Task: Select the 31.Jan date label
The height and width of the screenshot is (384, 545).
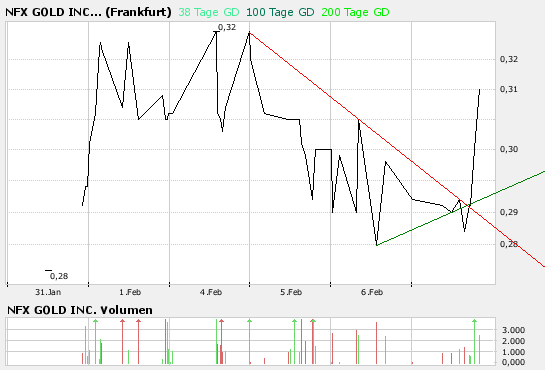Action: pos(48,292)
